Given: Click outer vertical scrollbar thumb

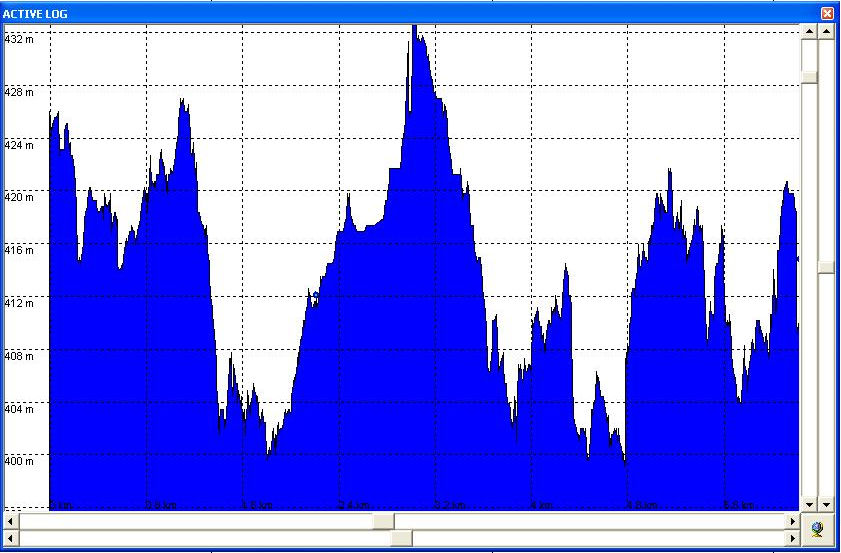Looking at the screenshot, I should pyautogui.click(x=826, y=267).
